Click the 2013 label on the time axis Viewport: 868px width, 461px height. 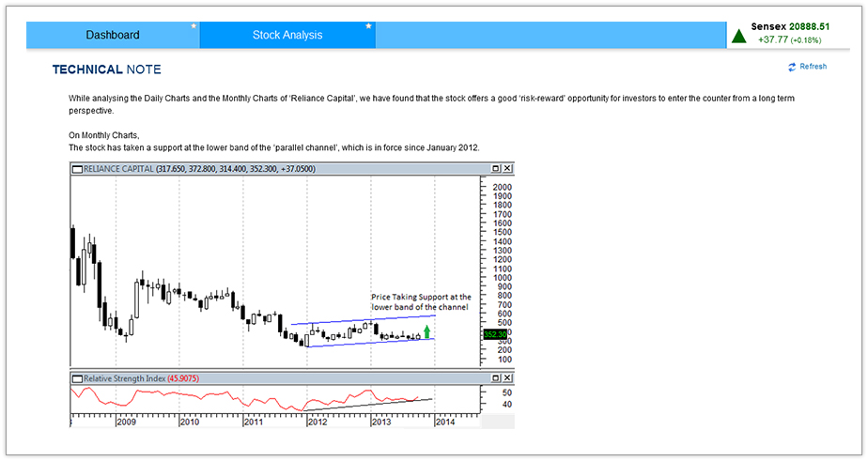pyautogui.click(x=380, y=422)
